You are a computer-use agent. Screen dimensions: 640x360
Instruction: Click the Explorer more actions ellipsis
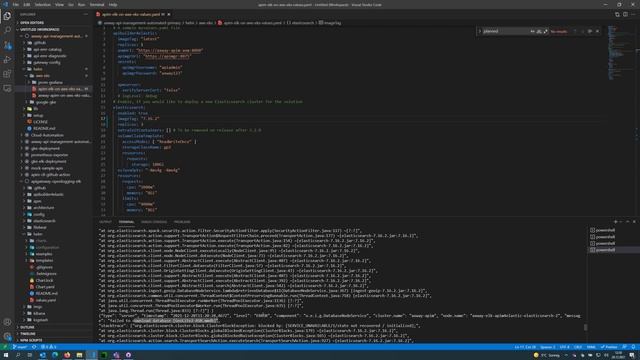click(86, 14)
